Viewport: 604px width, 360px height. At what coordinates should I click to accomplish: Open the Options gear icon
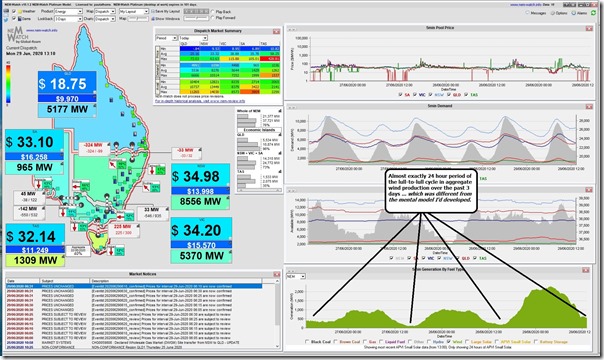click(x=553, y=13)
